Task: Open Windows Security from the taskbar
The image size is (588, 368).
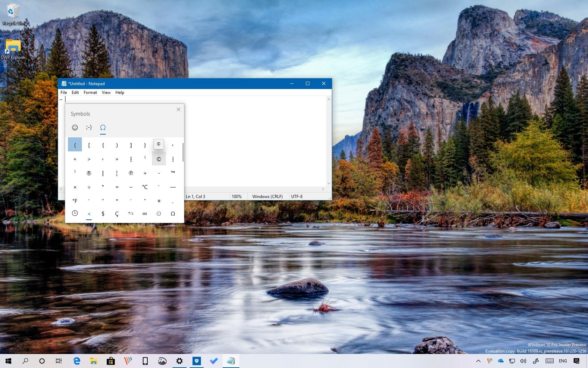Action: pyautogui.click(x=197, y=361)
